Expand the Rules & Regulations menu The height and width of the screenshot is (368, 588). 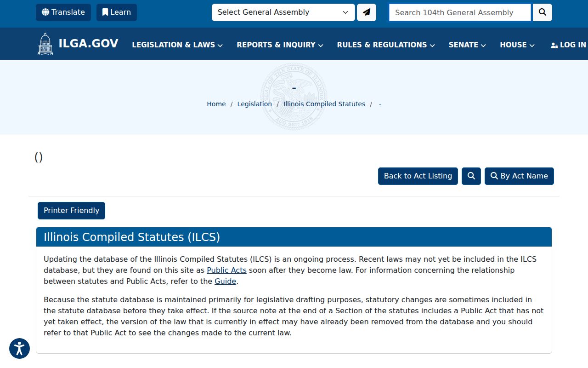click(386, 45)
